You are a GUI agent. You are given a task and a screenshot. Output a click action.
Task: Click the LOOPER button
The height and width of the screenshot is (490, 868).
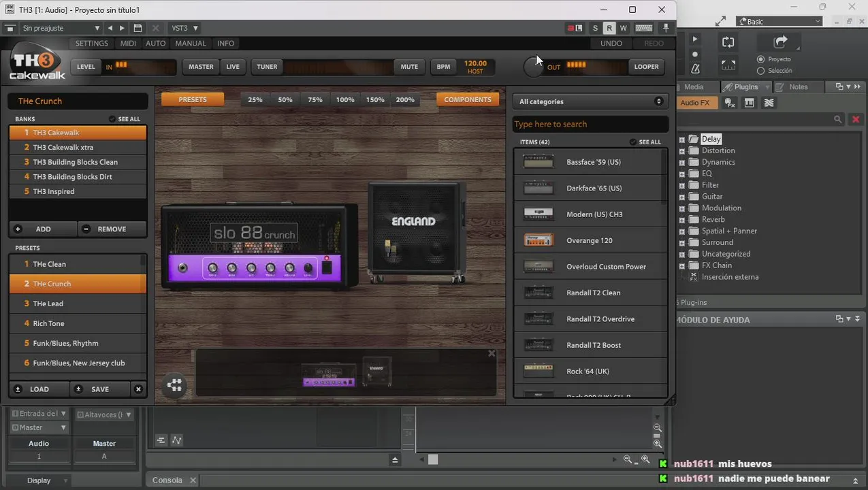647,67
